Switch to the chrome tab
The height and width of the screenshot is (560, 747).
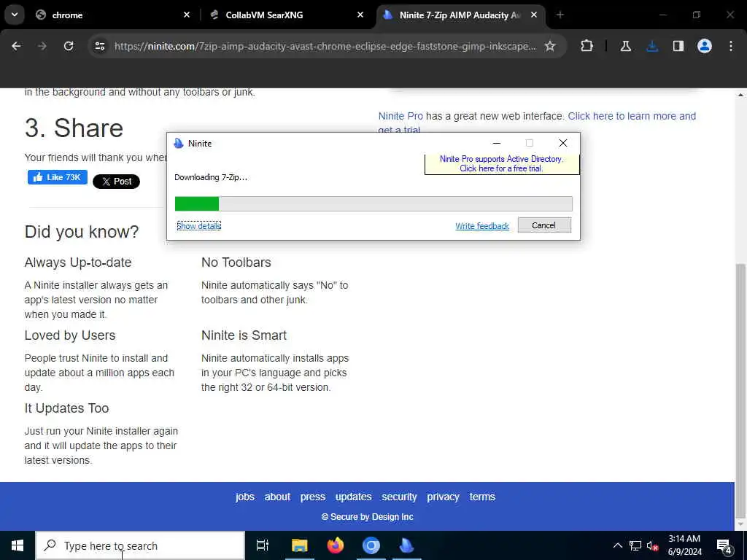pyautogui.click(x=113, y=15)
